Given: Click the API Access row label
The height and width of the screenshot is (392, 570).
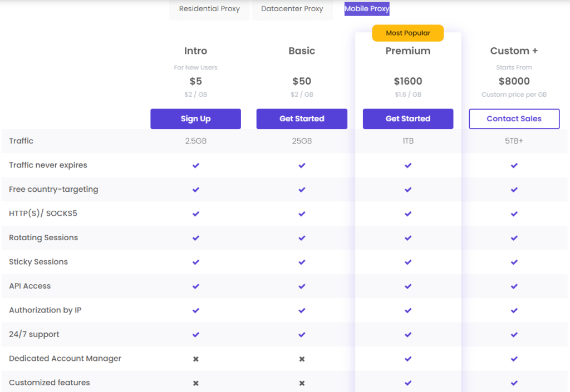Looking at the screenshot, I should point(30,286).
